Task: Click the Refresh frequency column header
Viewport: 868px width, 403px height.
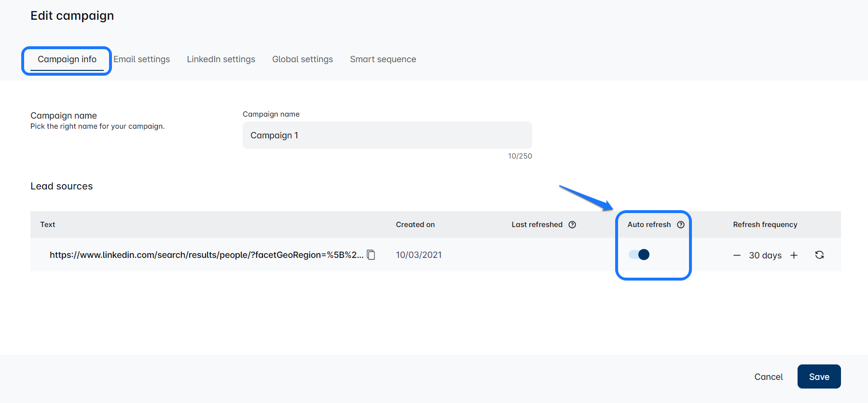Action: (765, 225)
